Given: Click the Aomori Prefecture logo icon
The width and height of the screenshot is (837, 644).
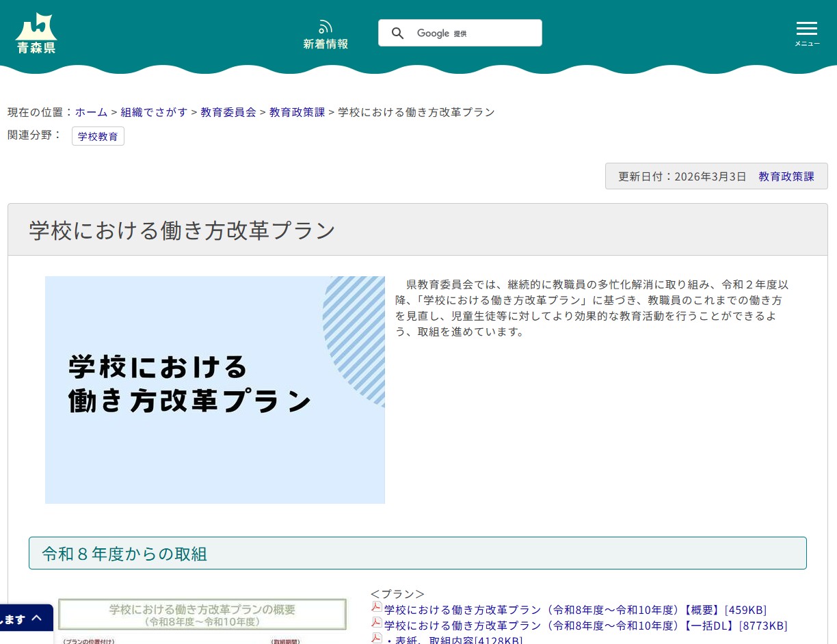Looking at the screenshot, I should point(36,33).
